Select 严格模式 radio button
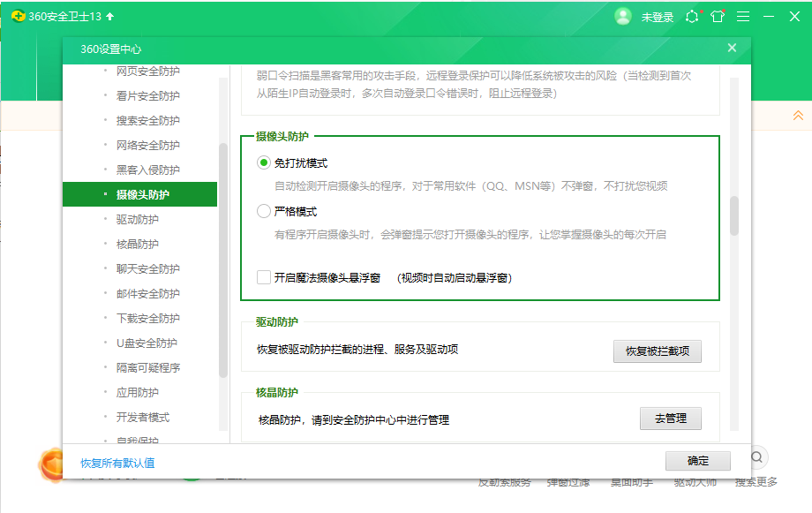The width and height of the screenshot is (812, 513). (264, 212)
